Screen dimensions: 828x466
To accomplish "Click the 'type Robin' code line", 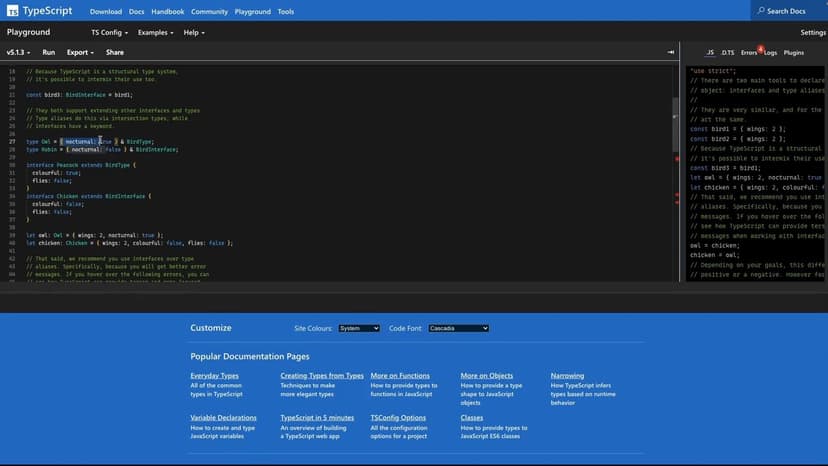I will pyautogui.click(x=102, y=150).
